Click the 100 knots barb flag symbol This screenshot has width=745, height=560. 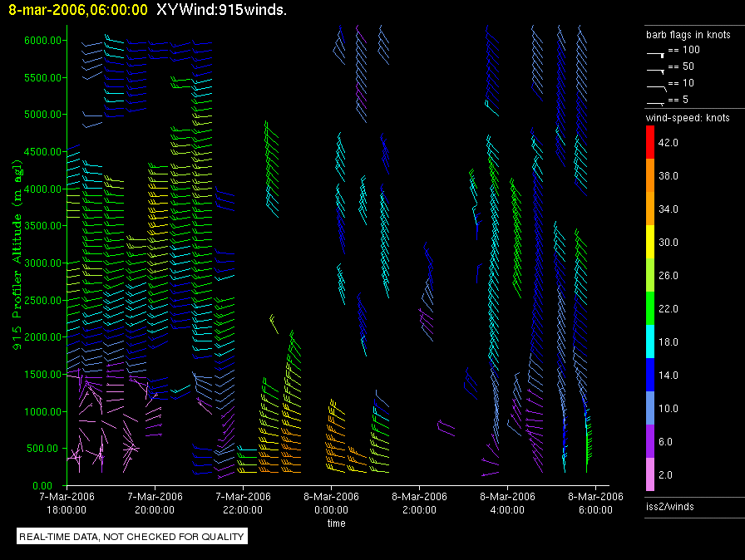point(655,52)
